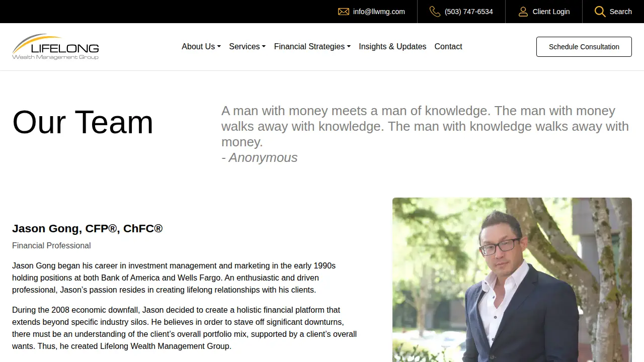Go to the Contact page
The width and height of the screenshot is (644, 362).
click(448, 47)
